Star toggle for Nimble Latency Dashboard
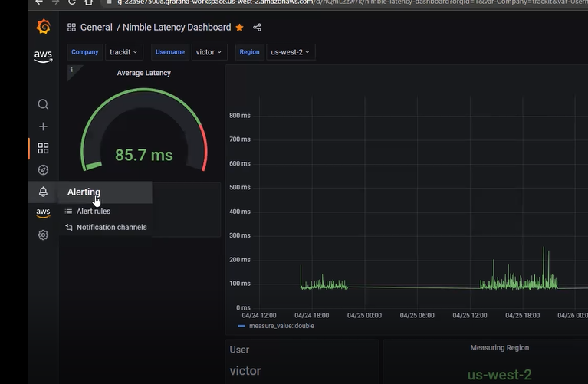The image size is (588, 384). pos(240,28)
